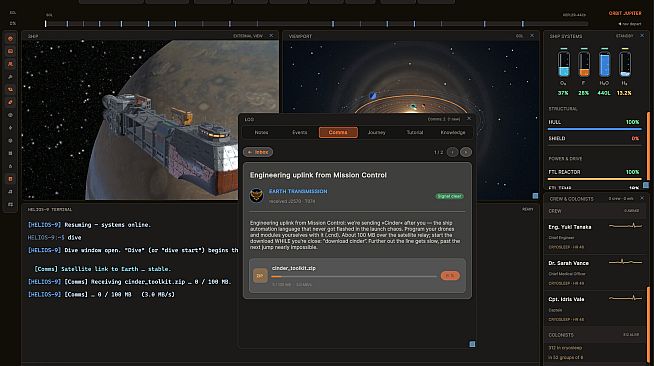Pause the cinder_toolkit.zip download

click(x=450, y=276)
